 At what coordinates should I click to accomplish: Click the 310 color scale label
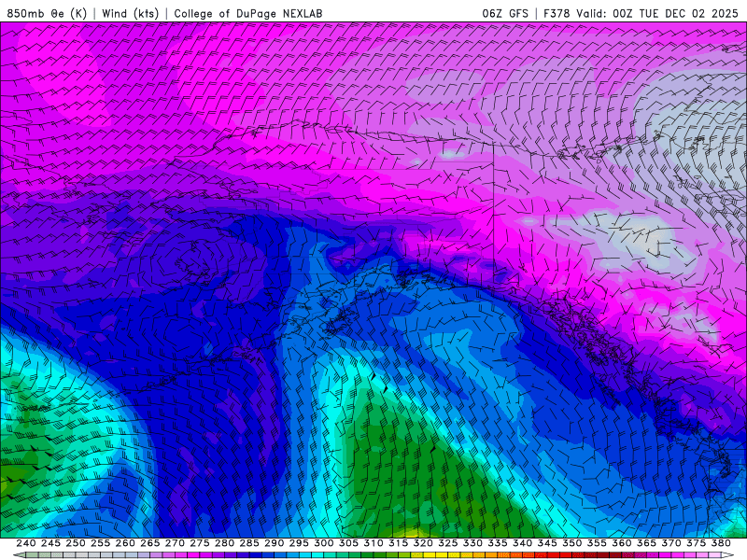(x=373, y=543)
